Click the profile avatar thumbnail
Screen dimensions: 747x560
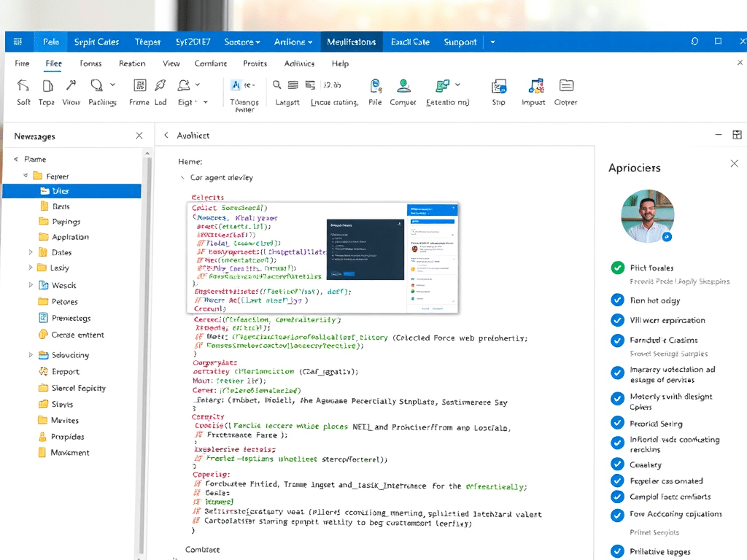pyautogui.click(x=648, y=216)
